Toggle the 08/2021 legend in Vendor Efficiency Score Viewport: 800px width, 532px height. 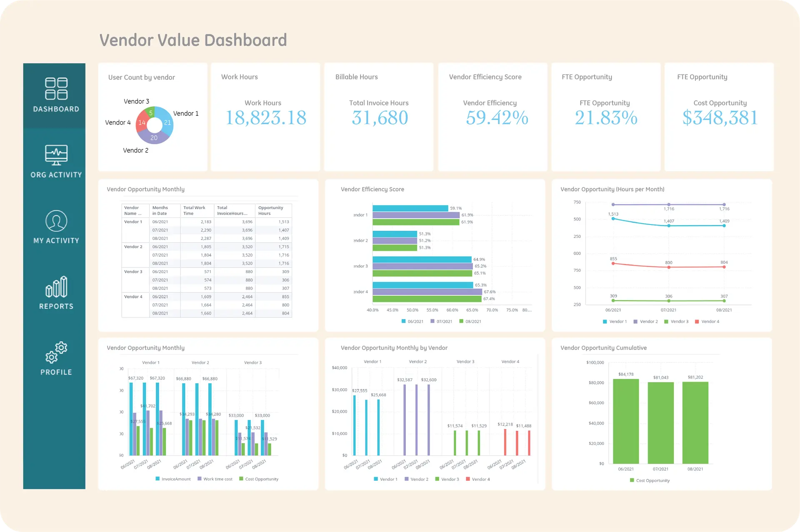(x=470, y=321)
